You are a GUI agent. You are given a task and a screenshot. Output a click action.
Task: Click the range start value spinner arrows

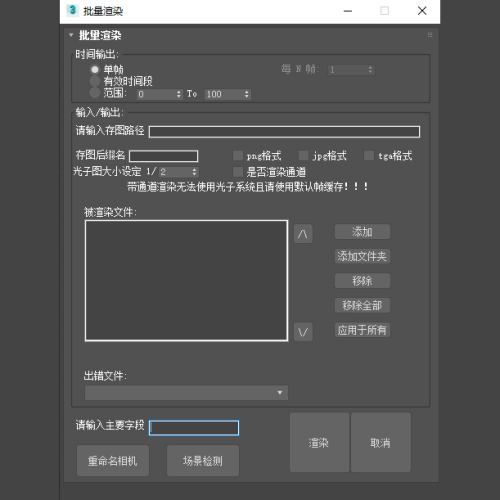click(179, 94)
